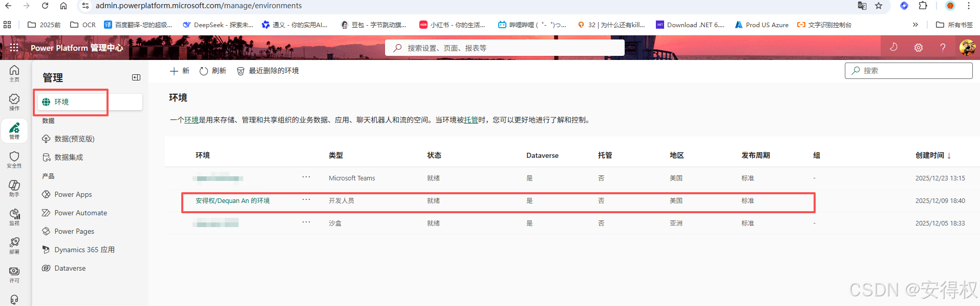Click Power Platform 管理中心 title
Screen dimensions: 980x306
click(77, 48)
